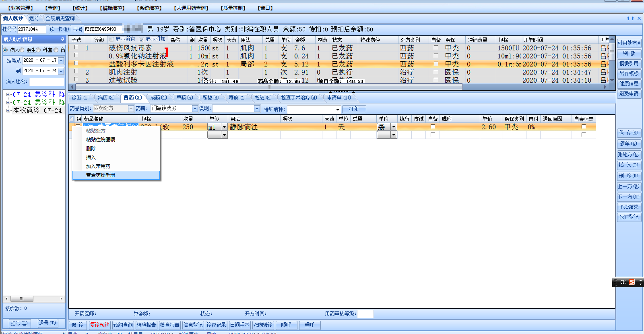Image resolution: width=644 pixels, height=334 pixels.
Task: Open the 系统维护 menu
Action: [149, 8]
